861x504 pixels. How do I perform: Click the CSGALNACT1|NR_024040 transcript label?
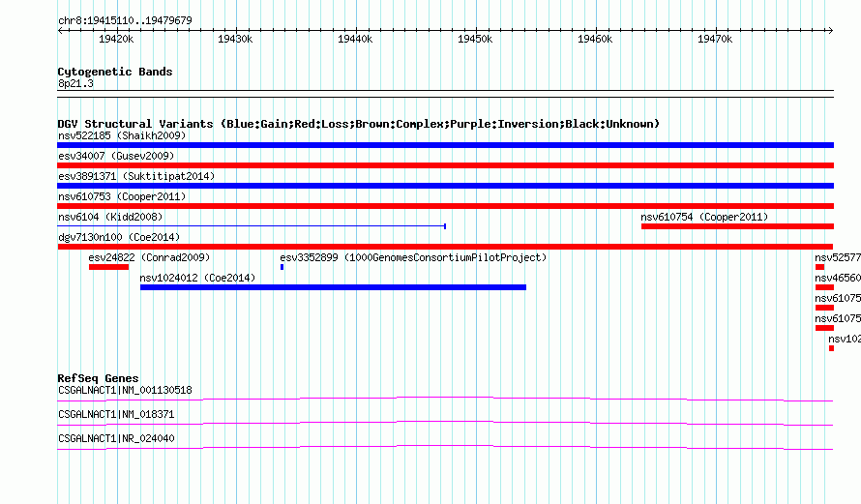click(116, 438)
